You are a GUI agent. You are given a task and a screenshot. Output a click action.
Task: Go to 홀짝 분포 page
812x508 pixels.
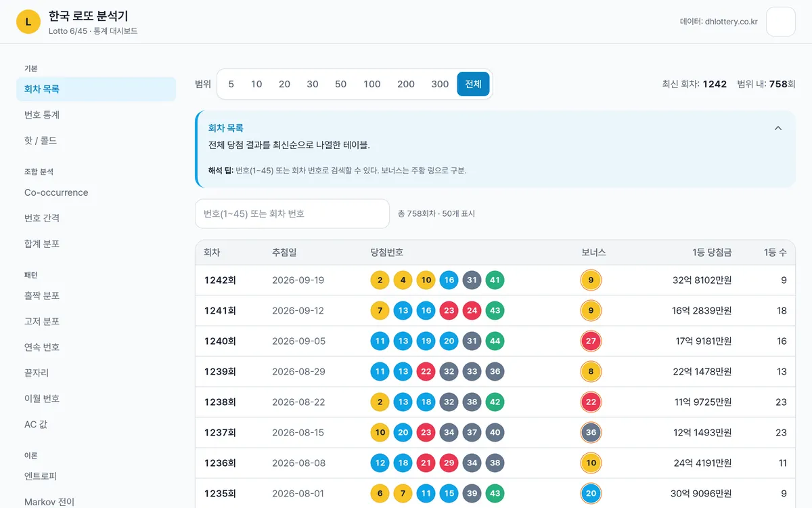[x=96, y=296]
